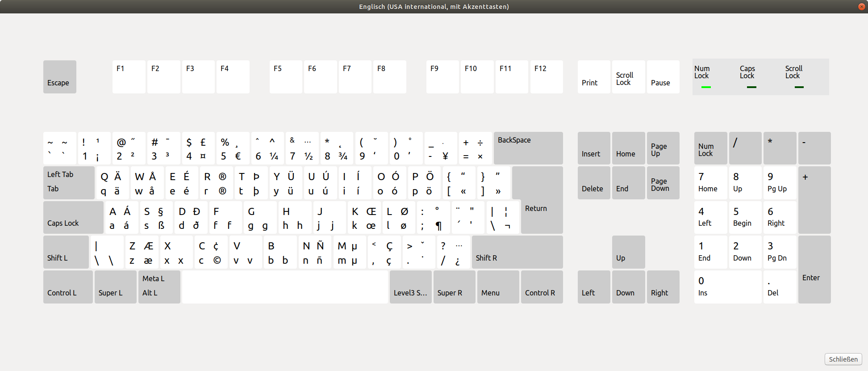Viewport: 868px width, 371px height.
Task: Click keypad 0 Ins key
Action: click(728, 287)
